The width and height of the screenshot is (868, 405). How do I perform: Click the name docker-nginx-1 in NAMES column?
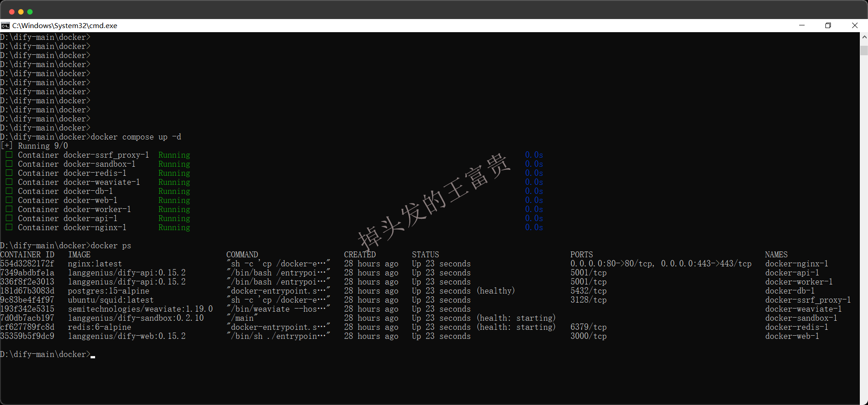797,264
